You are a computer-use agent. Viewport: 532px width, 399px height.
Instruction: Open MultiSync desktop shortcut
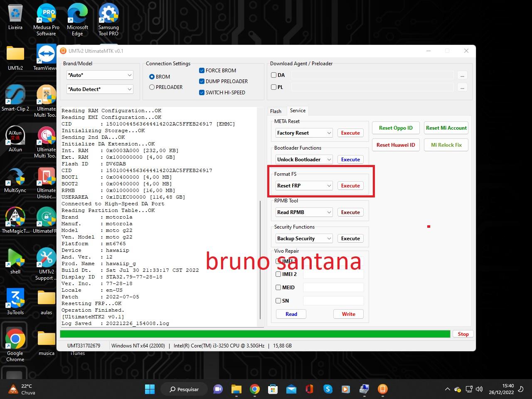(15, 180)
